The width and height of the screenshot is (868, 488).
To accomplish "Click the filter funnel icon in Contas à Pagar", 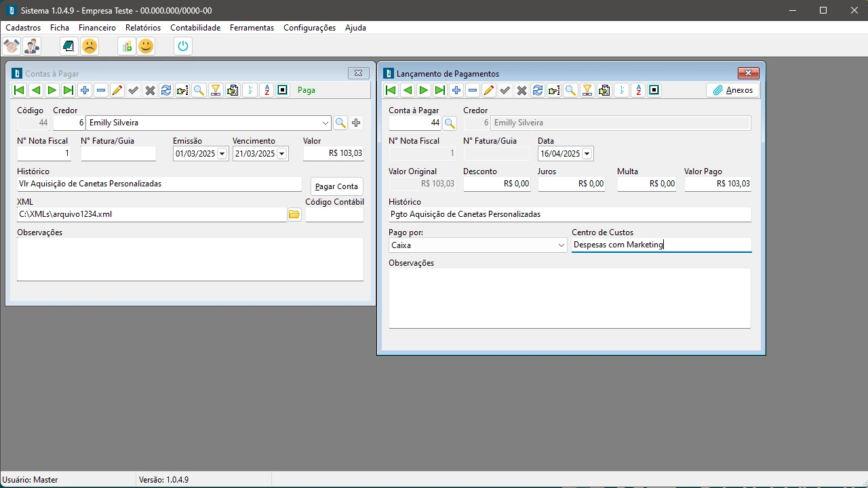I will (216, 90).
